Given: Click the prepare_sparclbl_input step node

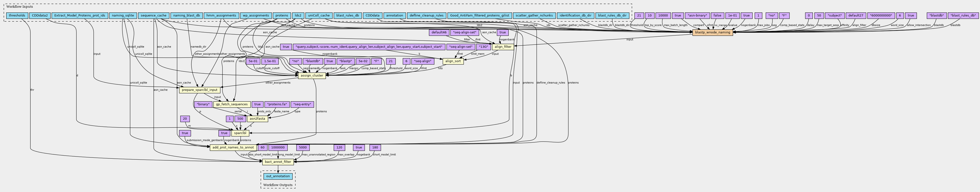Looking at the screenshot, I should point(199,90).
